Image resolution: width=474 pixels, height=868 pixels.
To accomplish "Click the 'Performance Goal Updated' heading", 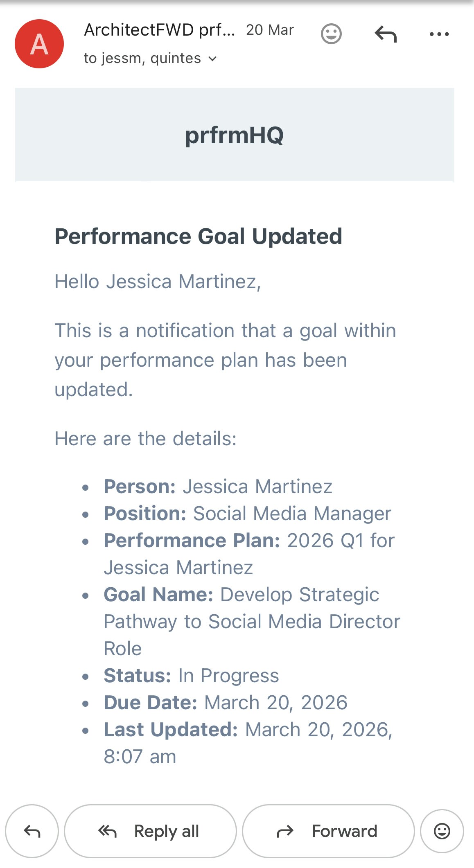I will (199, 237).
